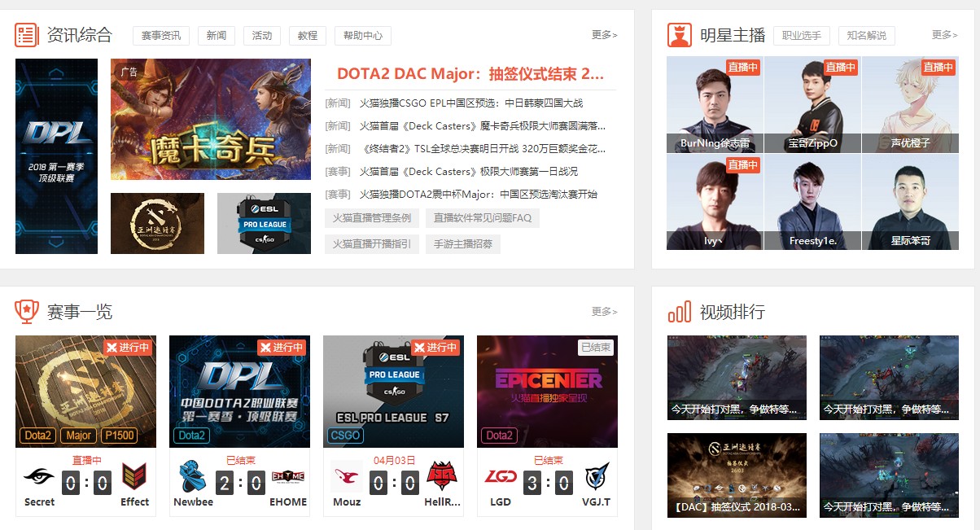This screenshot has height=530, width=980.
Task: Open the small 亚洲邀请赛 banner
Action: coord(157,223)
